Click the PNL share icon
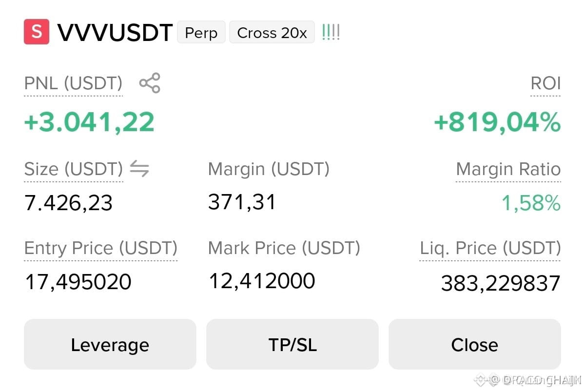Viewport: 585px width, 392px height. point(150,83)
